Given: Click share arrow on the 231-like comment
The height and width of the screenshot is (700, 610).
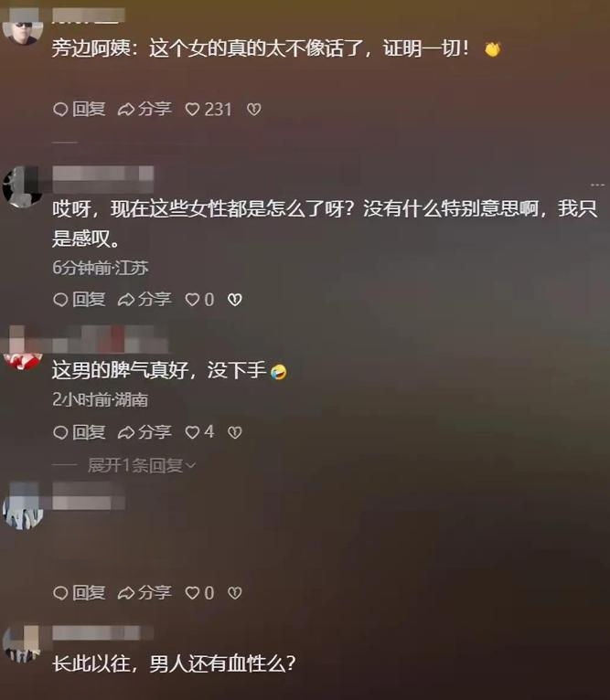Looking at the screenshot, I should 144,109.
